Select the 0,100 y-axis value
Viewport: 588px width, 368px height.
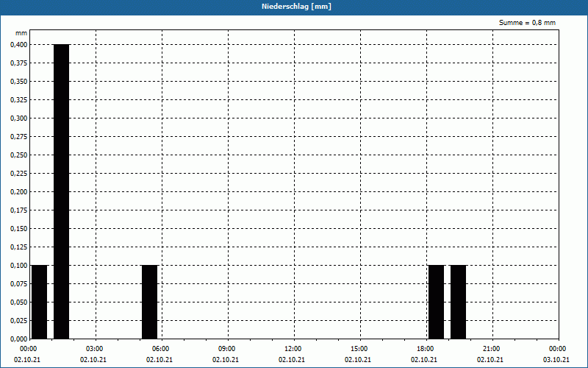19,266
